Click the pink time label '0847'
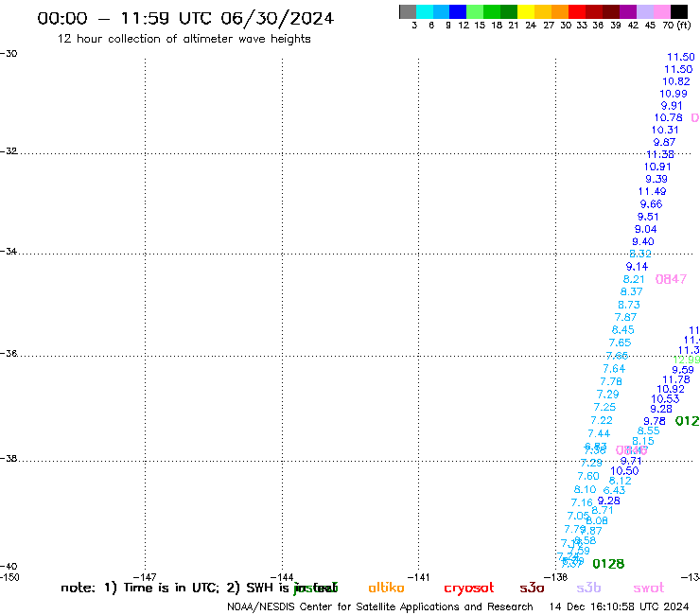Image resolution: width=700 pixels, height=615 pixels. pyautogui.click(x=671, y=279)
